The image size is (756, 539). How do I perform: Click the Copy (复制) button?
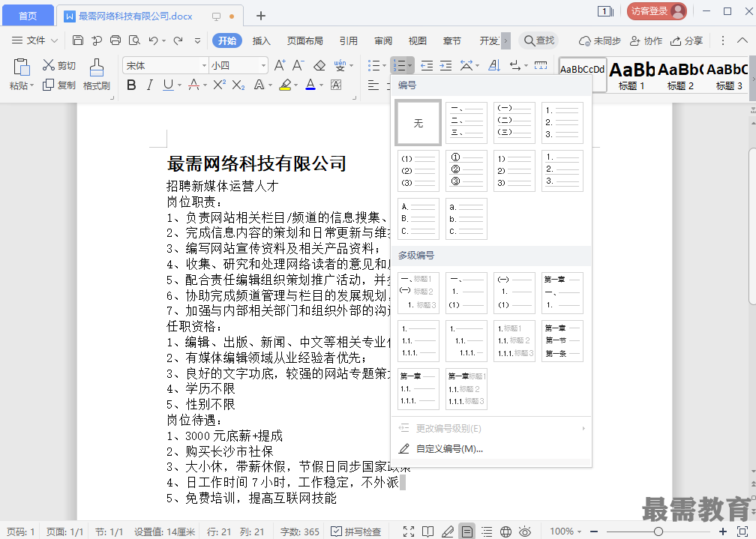tap(58, 85)
